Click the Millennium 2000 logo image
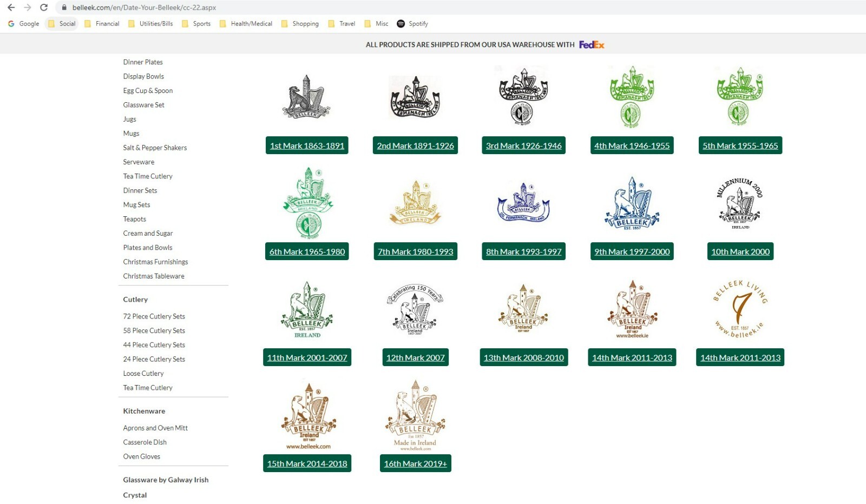 pos(740,203)
